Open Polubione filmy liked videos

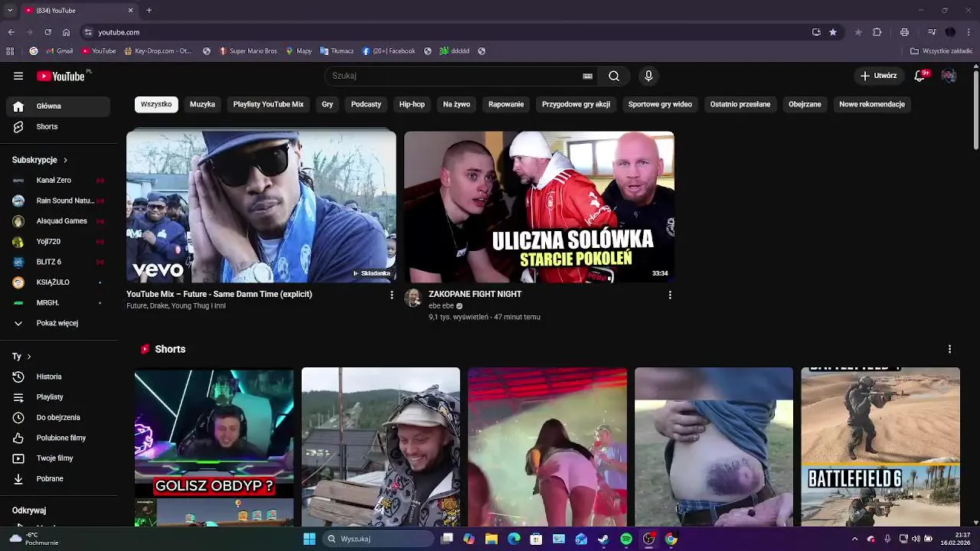(58, 438)
